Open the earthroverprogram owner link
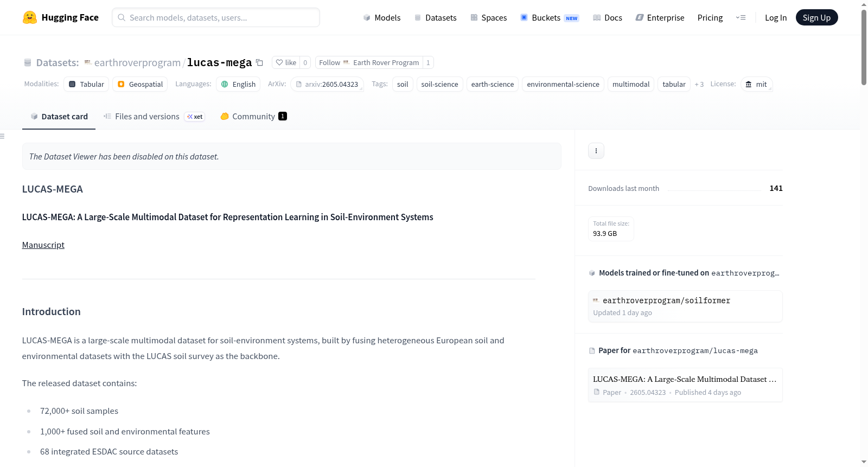Screen dimensions: 868x467 [x=137, y=62]
